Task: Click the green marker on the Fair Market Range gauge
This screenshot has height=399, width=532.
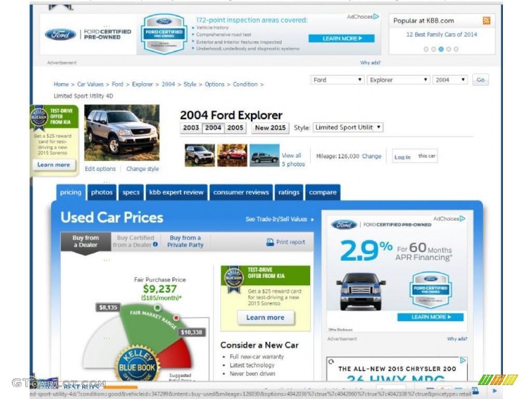Action: point(157,308)
